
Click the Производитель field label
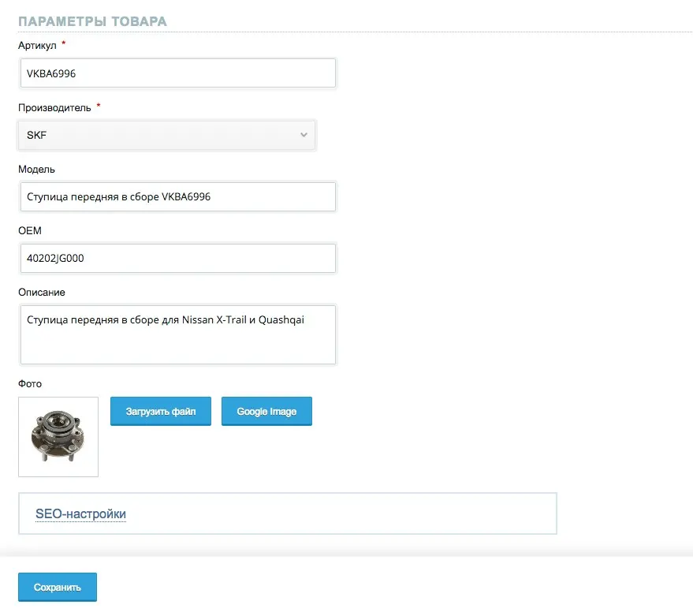[54, 107]
